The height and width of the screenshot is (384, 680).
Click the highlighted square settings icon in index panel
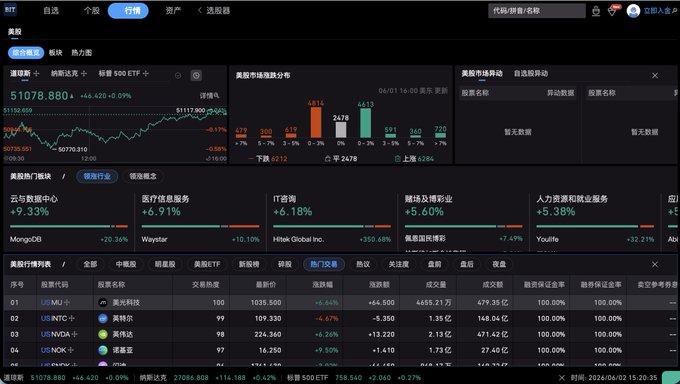(x=196, y=75)
